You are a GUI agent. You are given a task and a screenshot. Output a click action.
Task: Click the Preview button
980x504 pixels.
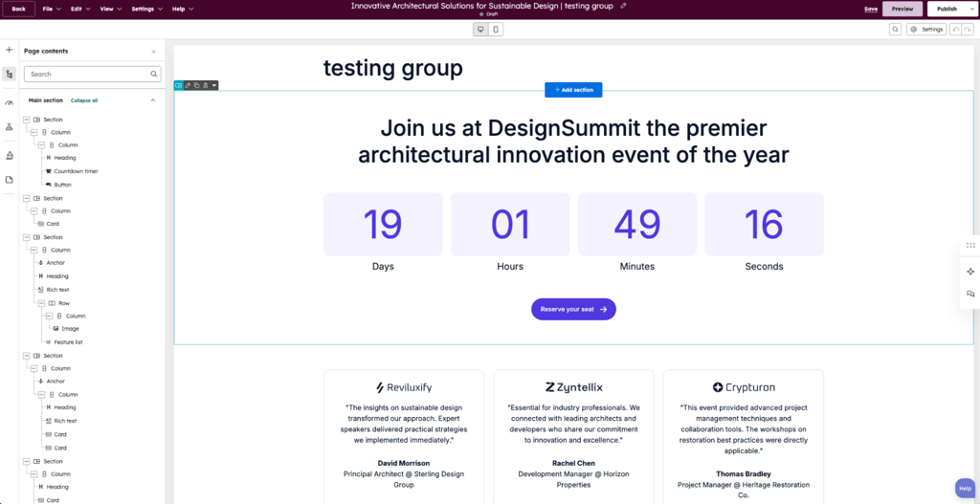(902, 9)
